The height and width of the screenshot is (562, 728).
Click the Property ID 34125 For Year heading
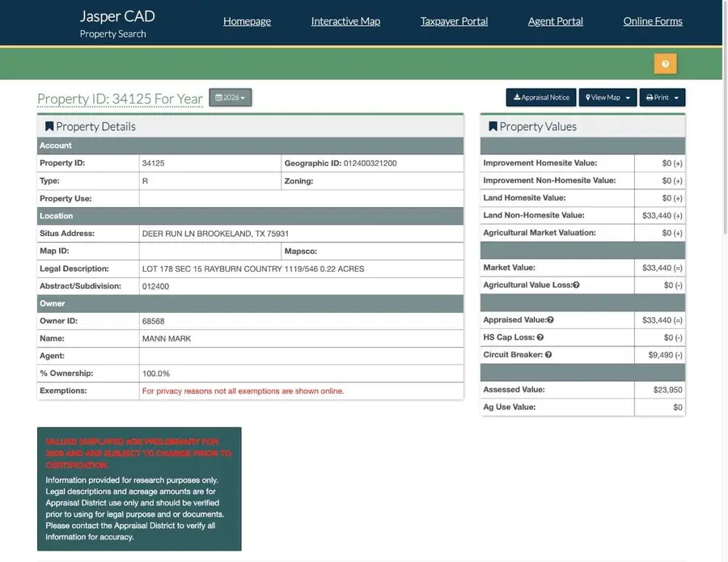(120, 99)
